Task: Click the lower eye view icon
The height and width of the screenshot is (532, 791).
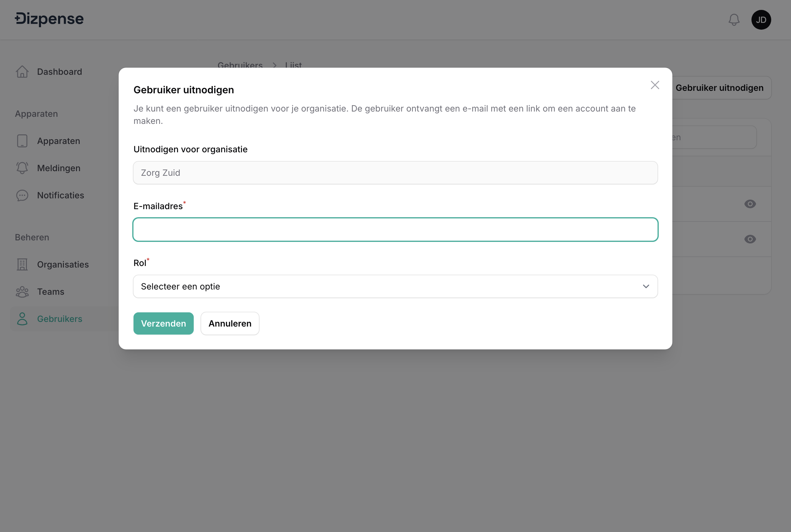Action: pos(750,239)
